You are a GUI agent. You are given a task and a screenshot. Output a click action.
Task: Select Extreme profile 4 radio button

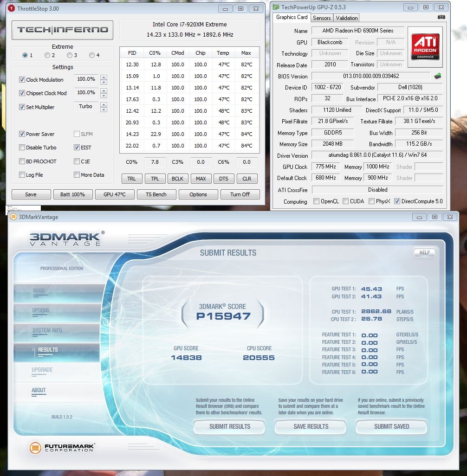pos(92,55)
